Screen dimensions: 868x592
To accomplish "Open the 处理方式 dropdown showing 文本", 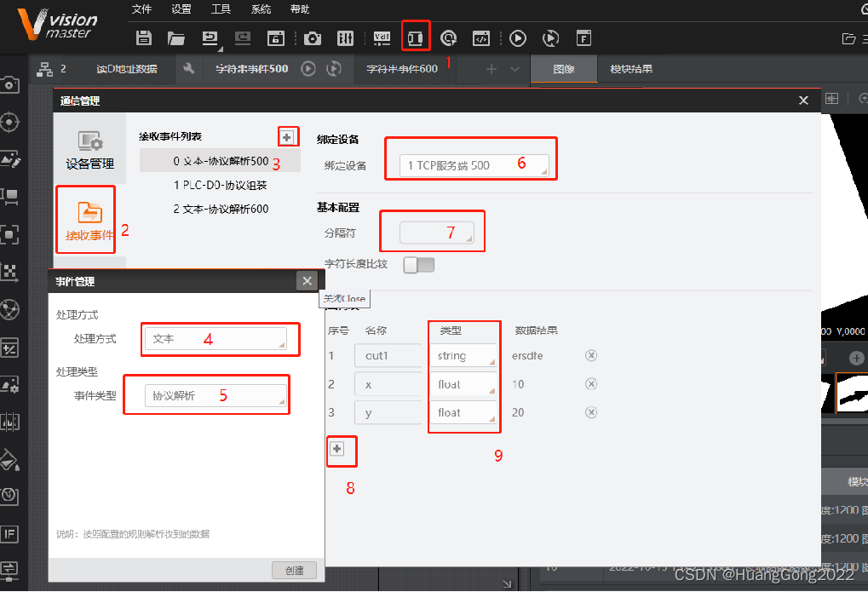I will 216,338.
